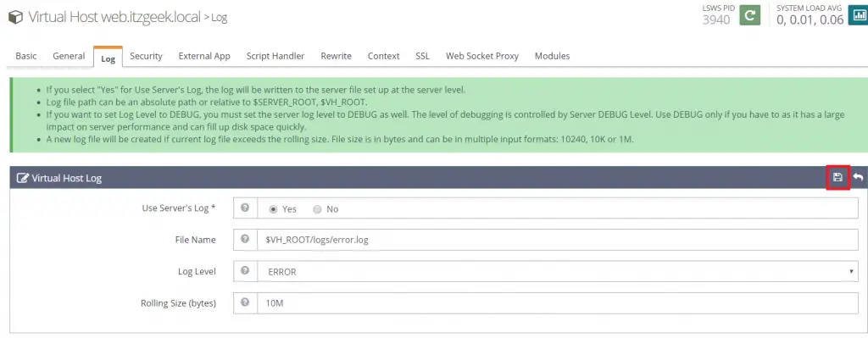Click help icon beside Use Server's Log
The image size is (868, 338).
(x=245, y=208)
